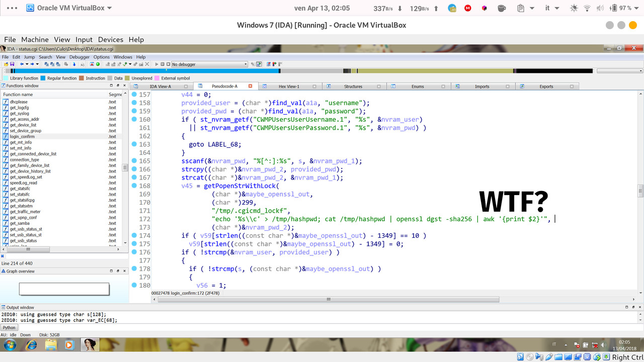Click the Segment column header
The image size is (644, 362).
115,94
